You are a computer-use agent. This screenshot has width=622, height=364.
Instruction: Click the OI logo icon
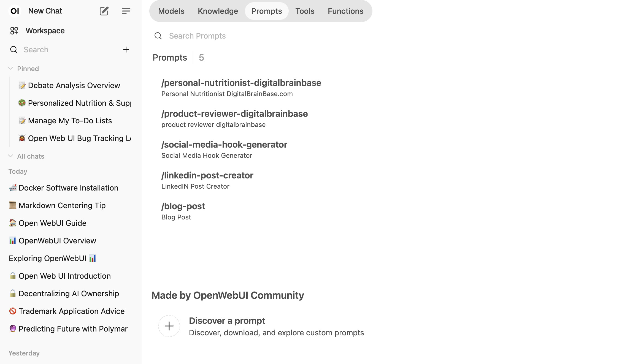[15, 11]
